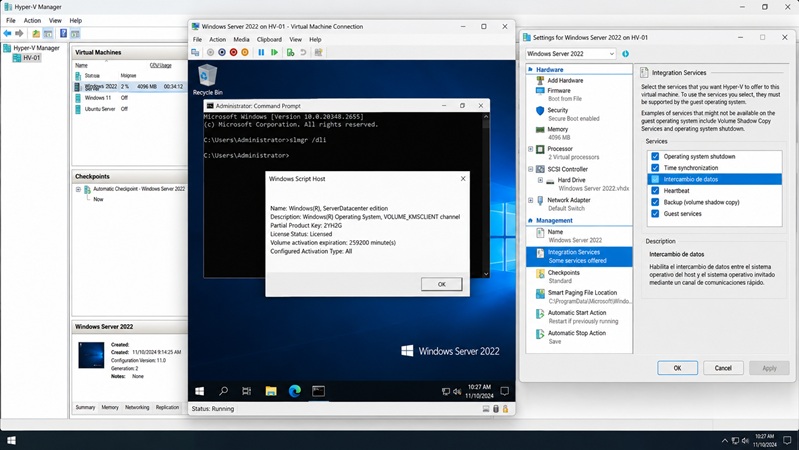The height and width of the screenshot is (450, 799).
Task: Toggle Intercambio de datos checkbox
Action: pyautogui.click(x=655, y=179)
